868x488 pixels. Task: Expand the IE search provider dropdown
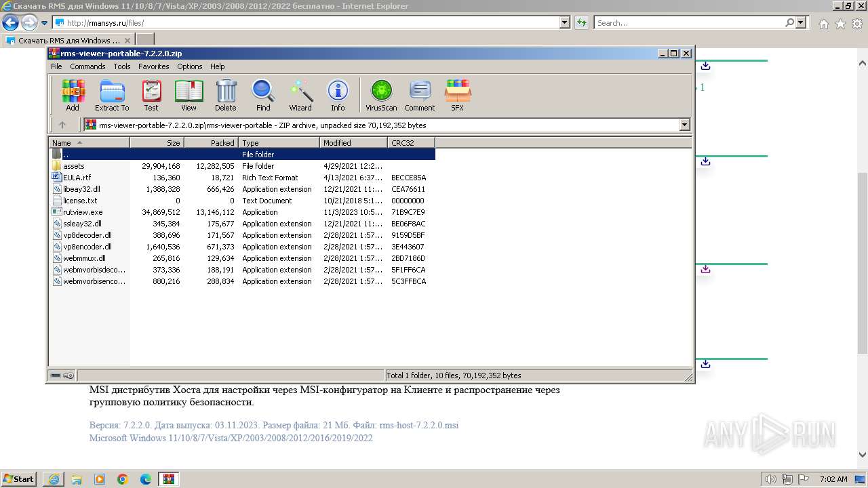[801, 22]
